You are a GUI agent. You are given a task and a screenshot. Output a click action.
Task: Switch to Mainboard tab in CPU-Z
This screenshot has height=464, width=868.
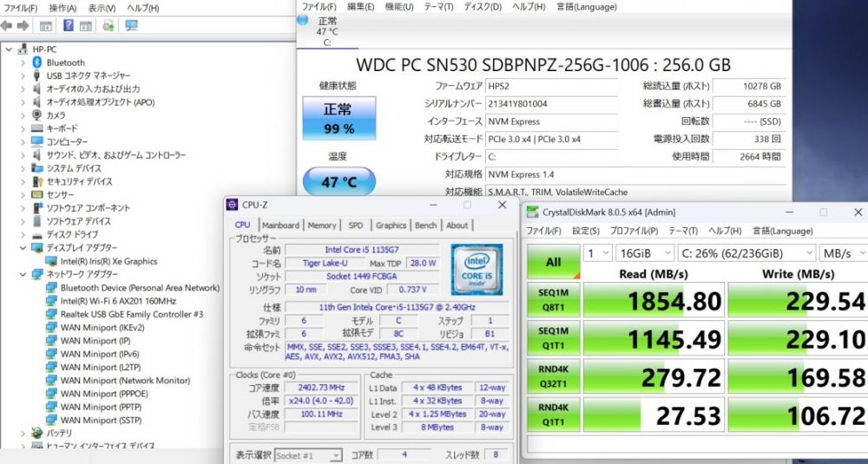coord(280,225)
